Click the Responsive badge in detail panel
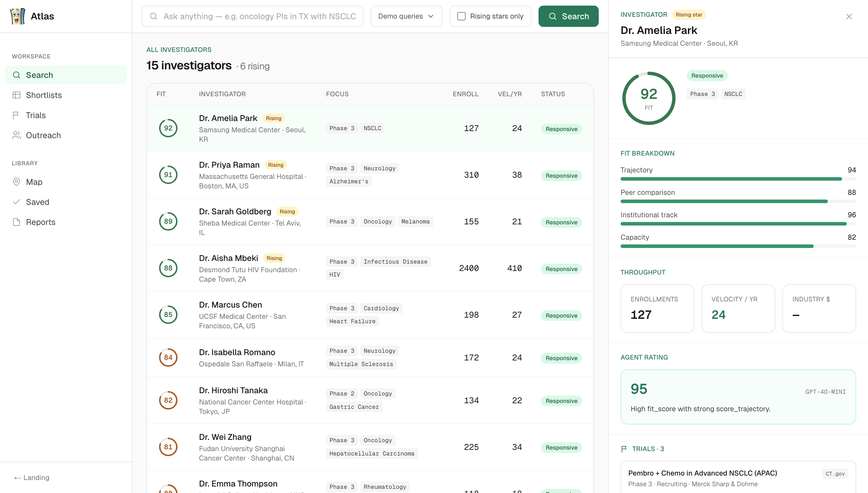 (x=707, y=76)
